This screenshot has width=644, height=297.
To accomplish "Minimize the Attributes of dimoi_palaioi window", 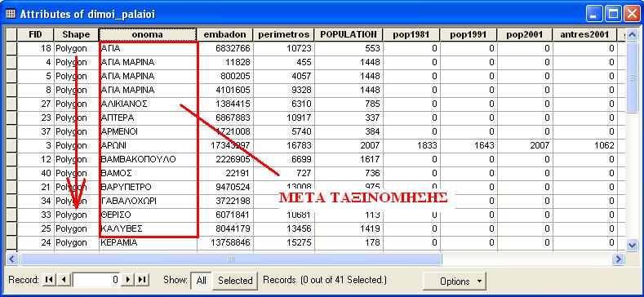I will point(594,15).
